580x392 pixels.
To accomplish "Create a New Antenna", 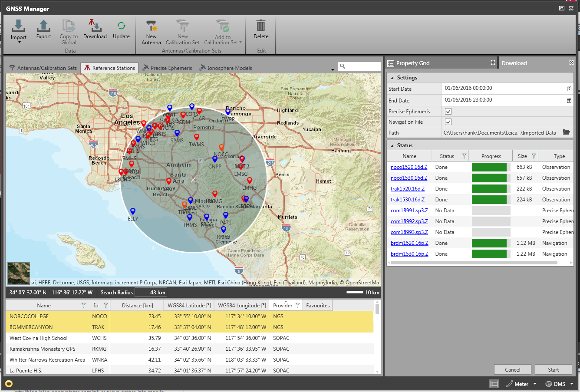I will (x=151, y=30).
